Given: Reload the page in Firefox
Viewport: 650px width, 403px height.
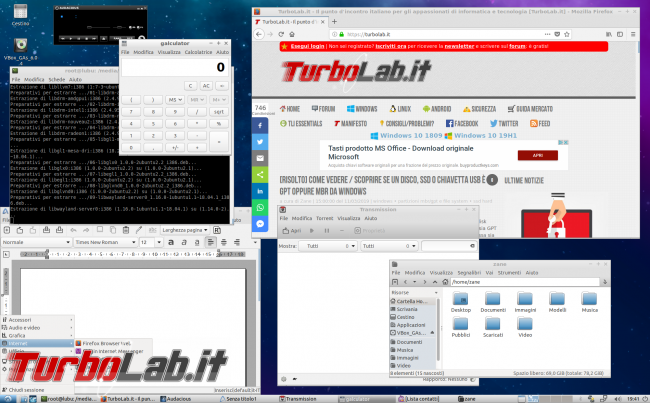Looking at the screenshot, I should pyautogui.click(x=281, y=34).
